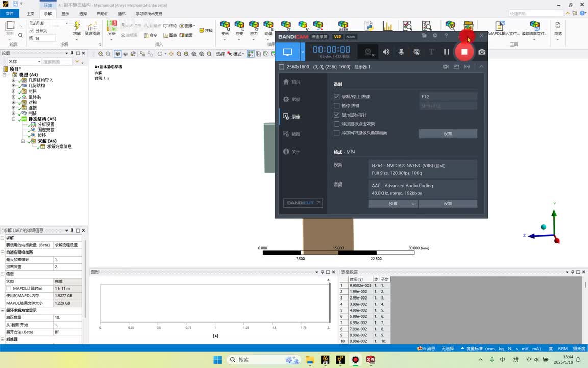Click Bandicam mouse cursor effect icon
The width and height of the screenshot is (588, 368).
[x=416, y=52]
